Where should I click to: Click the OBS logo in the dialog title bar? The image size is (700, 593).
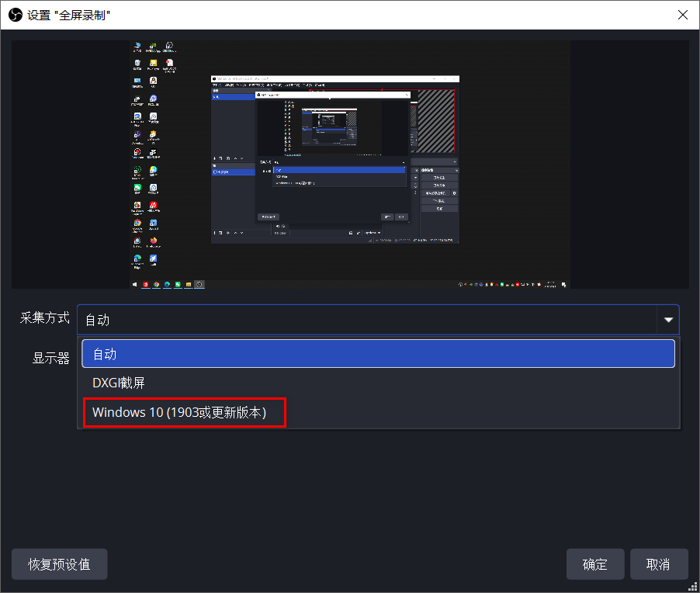pos(13,15)
